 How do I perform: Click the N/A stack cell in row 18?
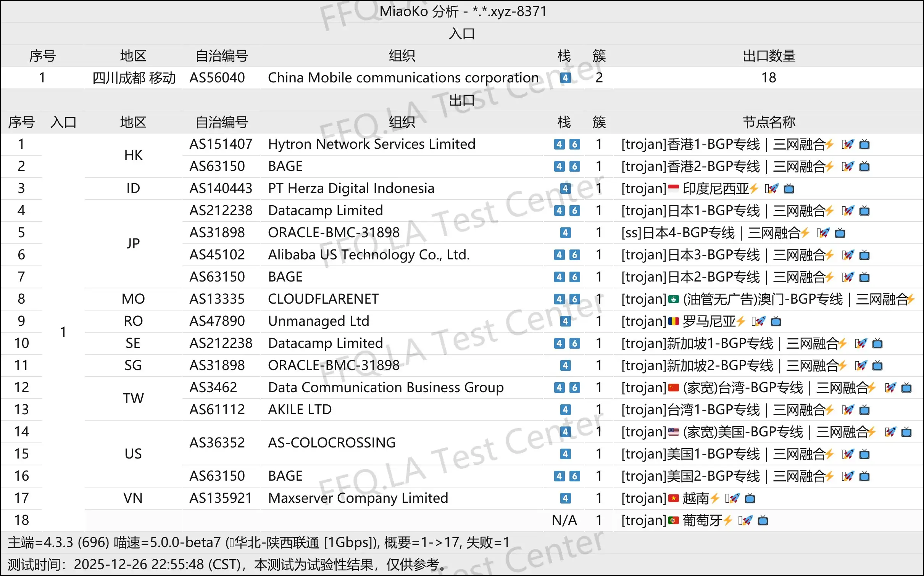click(x=564, y=520)
